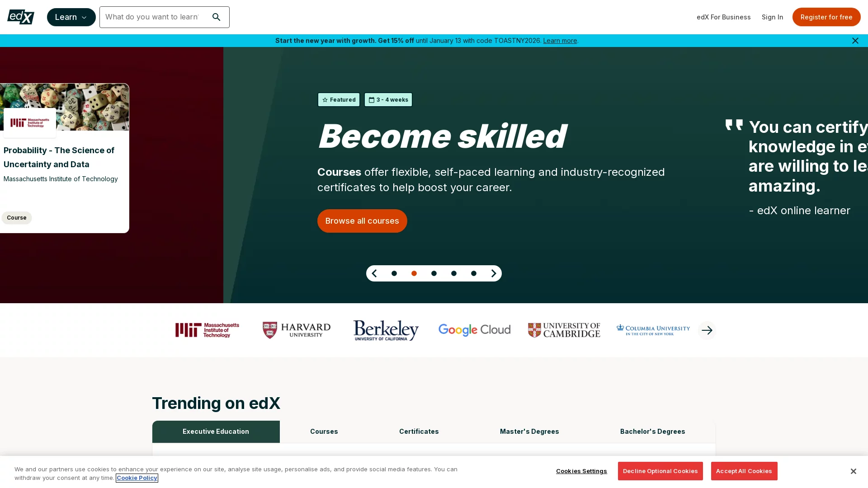868x488 pixels.
Task: Open the Certificates tab
Action: 419,432
